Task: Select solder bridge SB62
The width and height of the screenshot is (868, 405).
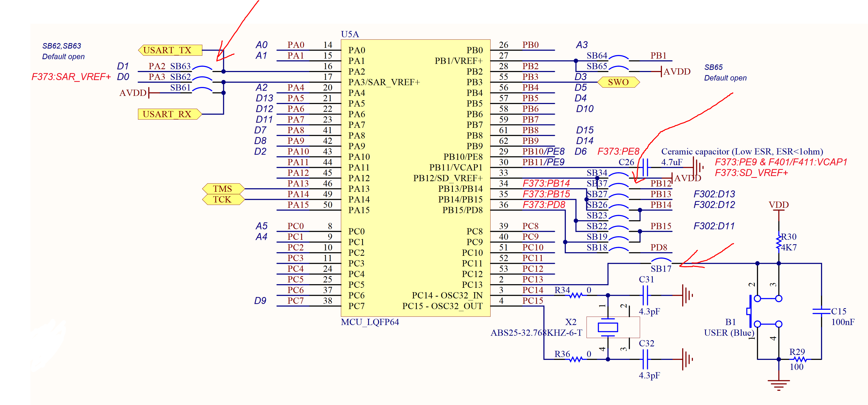Action: tap(203, 79)
